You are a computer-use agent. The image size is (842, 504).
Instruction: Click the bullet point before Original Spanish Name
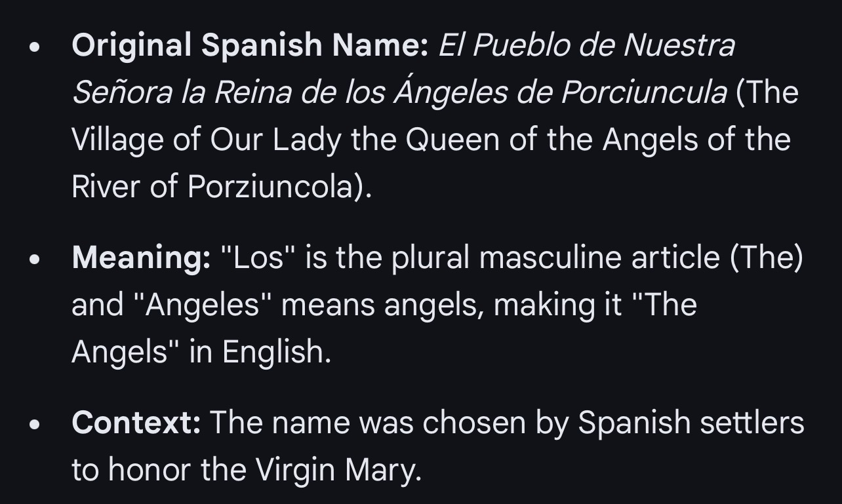pos(35,48)
